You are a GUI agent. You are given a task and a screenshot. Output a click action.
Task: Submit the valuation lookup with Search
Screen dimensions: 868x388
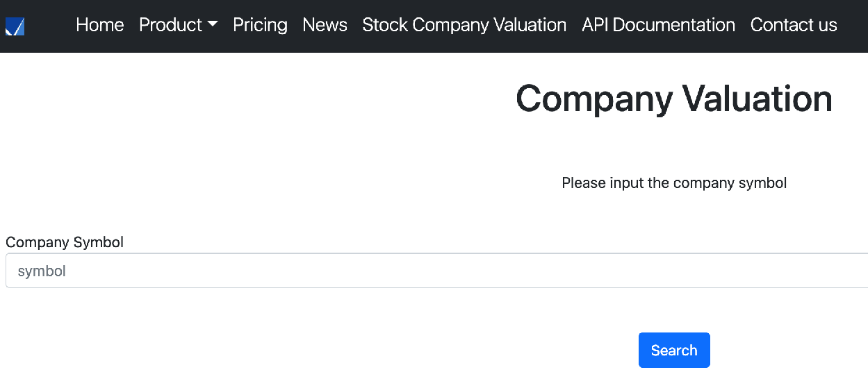[x=674, y=351]
